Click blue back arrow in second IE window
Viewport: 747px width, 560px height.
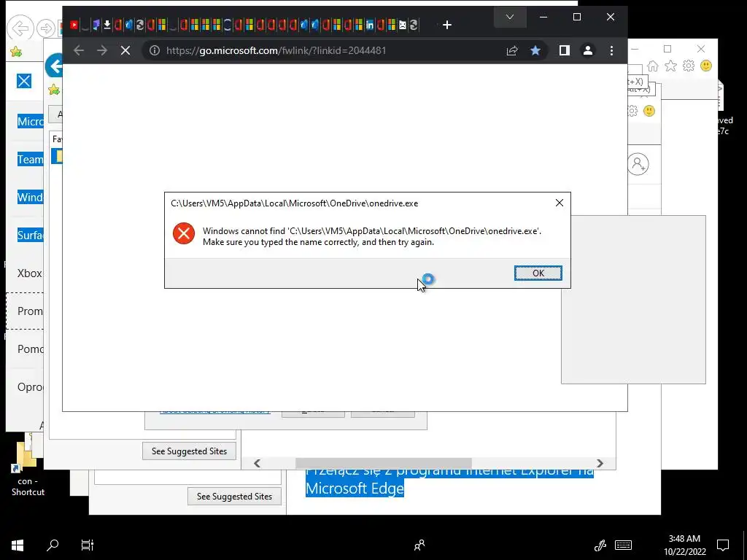click(54, 66)
